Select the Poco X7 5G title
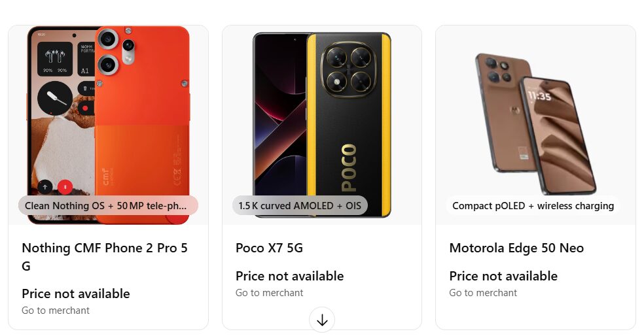 (x=270, y=248)
